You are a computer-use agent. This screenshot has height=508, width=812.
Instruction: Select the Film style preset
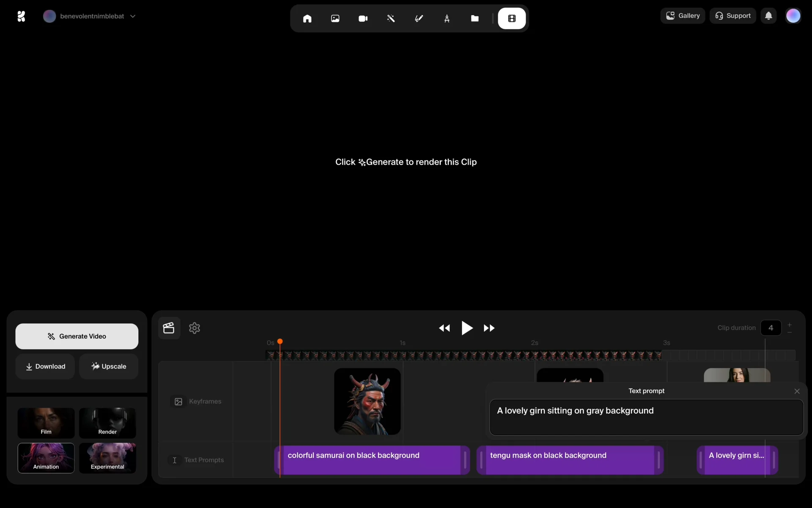pos(46,423)
